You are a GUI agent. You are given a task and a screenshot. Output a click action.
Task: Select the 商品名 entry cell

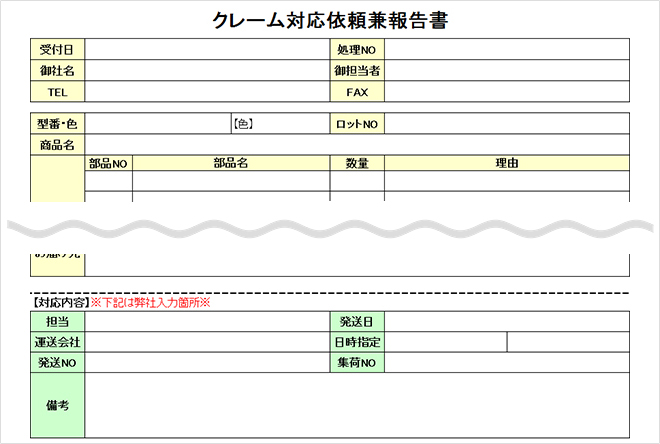357,145
